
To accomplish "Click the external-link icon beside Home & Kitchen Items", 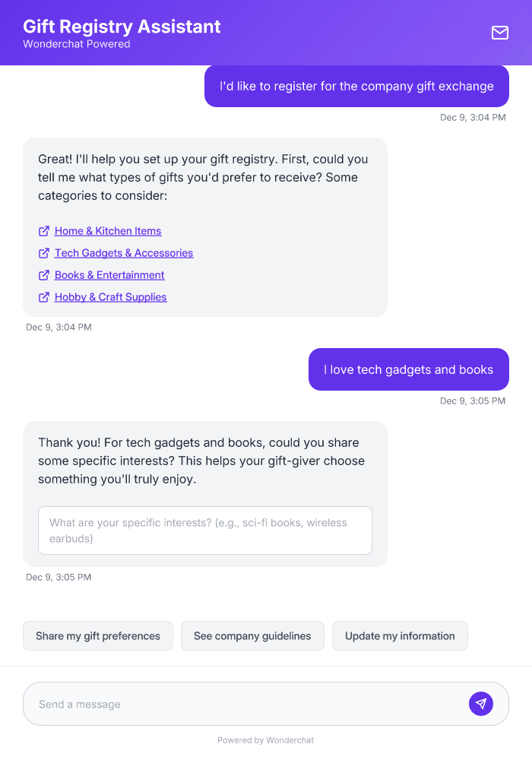I will [43, 230].
